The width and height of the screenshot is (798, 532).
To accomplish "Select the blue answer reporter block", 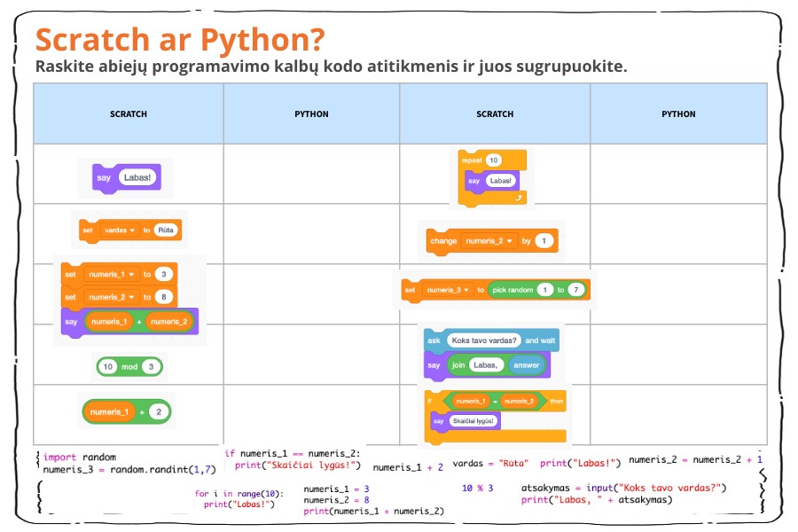I will point(526,365).
